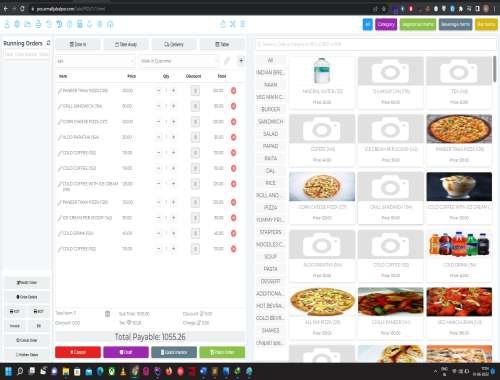Increase quantity of Grill Sandwich
This screenshot has width=500, height=380.
[173, 106]
